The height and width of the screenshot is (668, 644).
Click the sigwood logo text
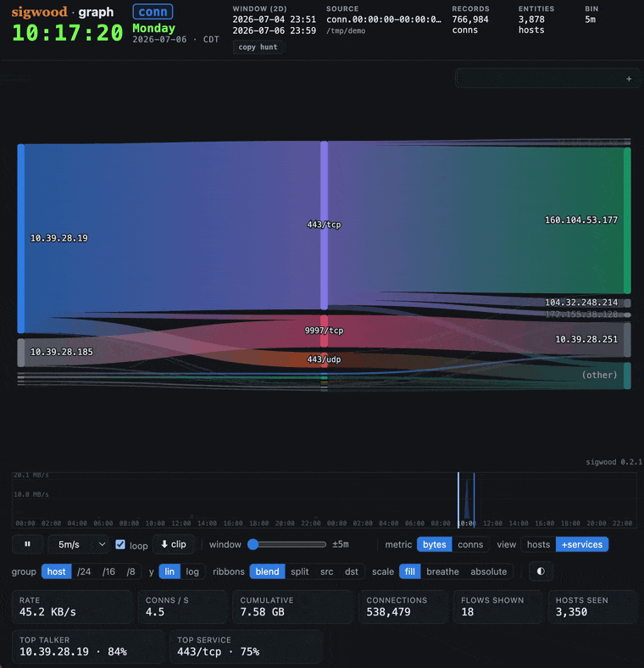pos(39,12)
